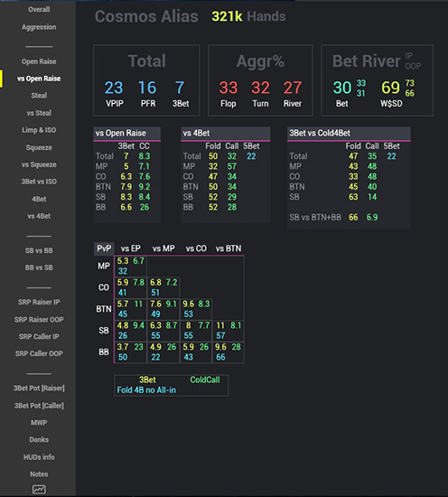Click BB cold call value 26

point(145,207)
